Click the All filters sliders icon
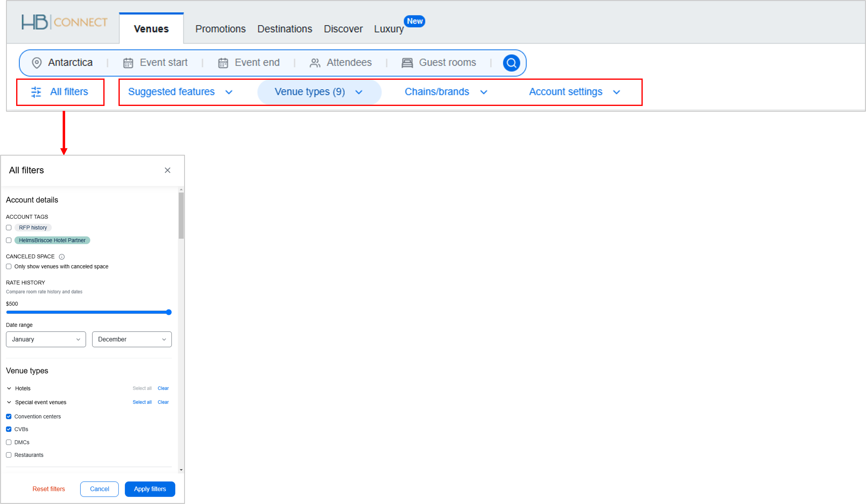This screenshot has height=504, width=866. tap(36, 92)
